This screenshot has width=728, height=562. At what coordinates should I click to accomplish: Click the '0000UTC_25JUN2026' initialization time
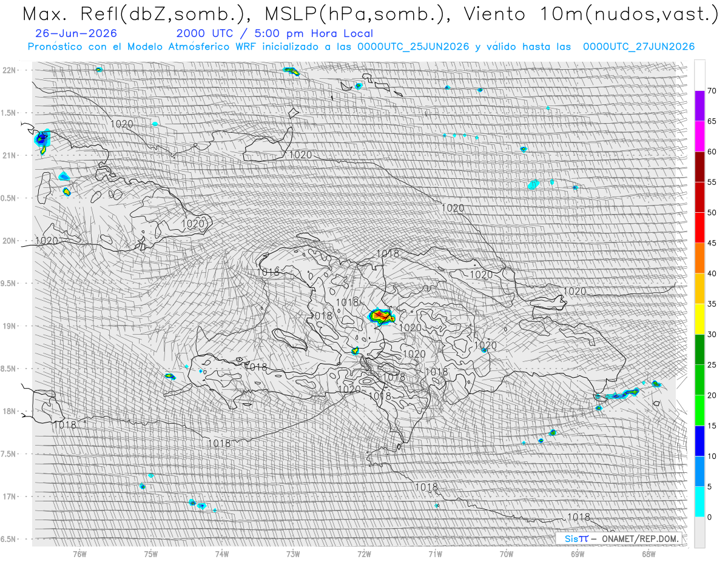[x=413, y=47]
